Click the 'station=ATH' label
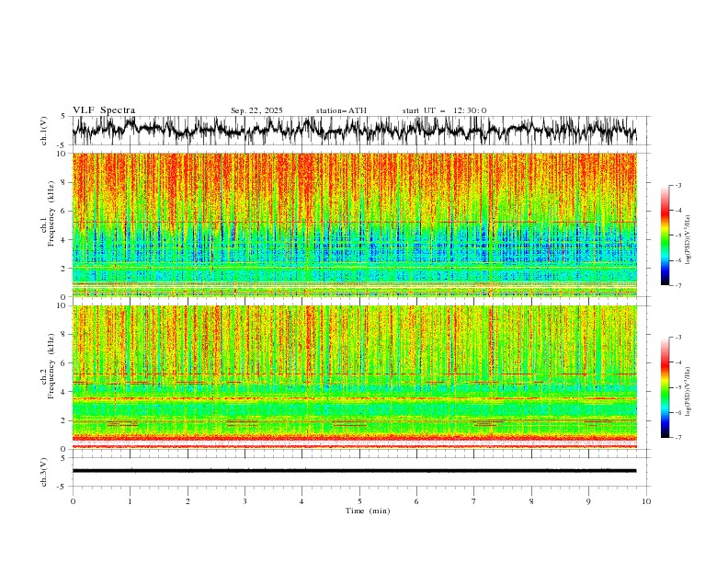The height and width of the screenshot is (563, 728). coord(341,110)
